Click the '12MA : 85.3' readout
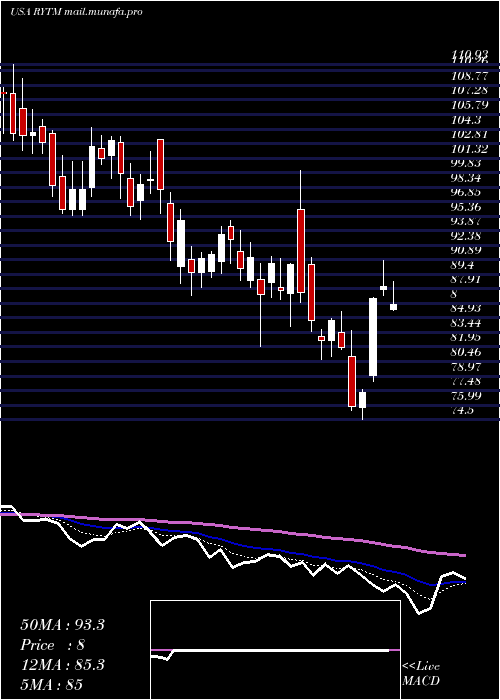This screenshot has height=700, width=500. [62, 665]
